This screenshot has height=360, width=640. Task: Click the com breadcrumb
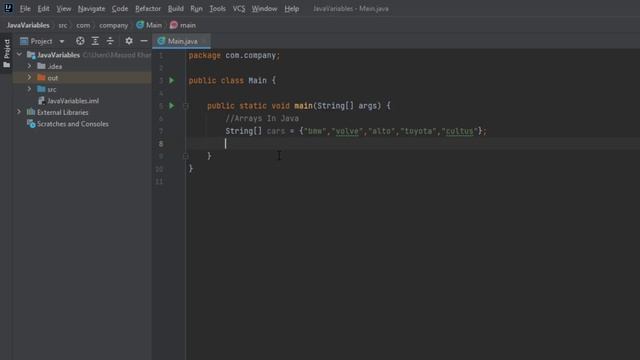[83, 25]
